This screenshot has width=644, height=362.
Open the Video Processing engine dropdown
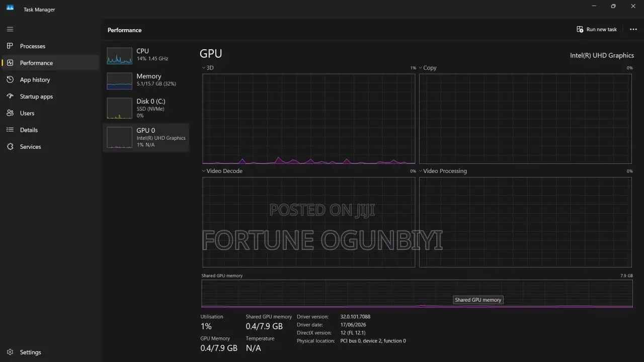pyautogui.click(x=443, y=171)
